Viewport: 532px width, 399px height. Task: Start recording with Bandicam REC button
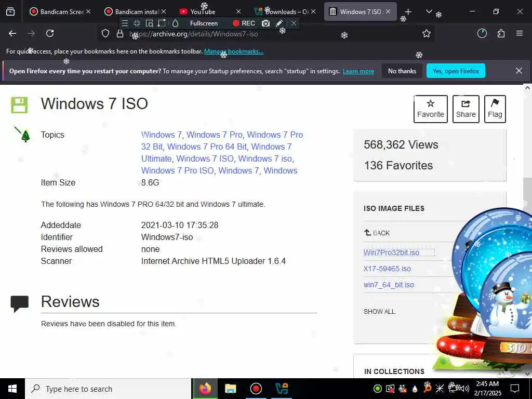pyautogui.click(x=244, y=23)
